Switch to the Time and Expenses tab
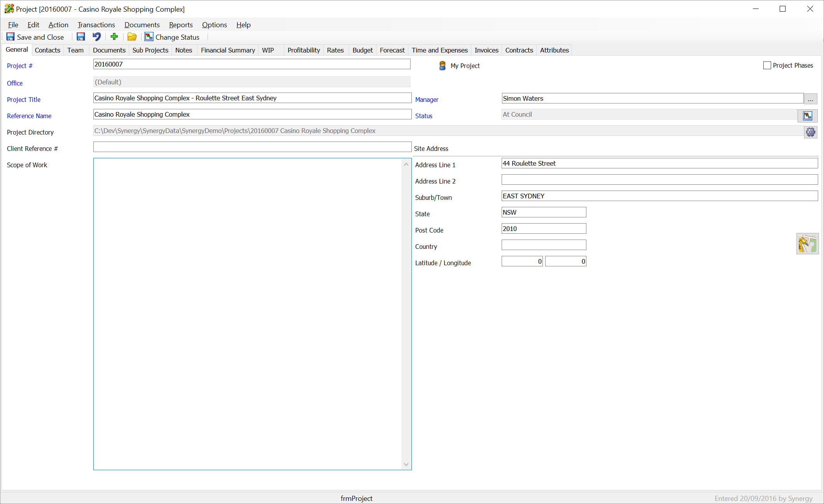824x504 pixels. (439, 50)
